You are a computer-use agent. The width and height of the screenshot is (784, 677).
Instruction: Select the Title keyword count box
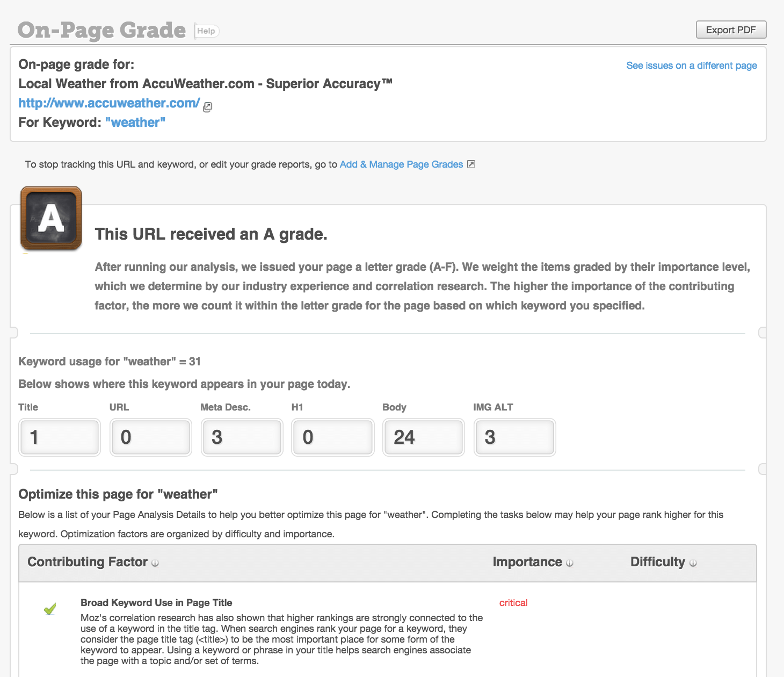pyautogui.click(x=60, y=437)
